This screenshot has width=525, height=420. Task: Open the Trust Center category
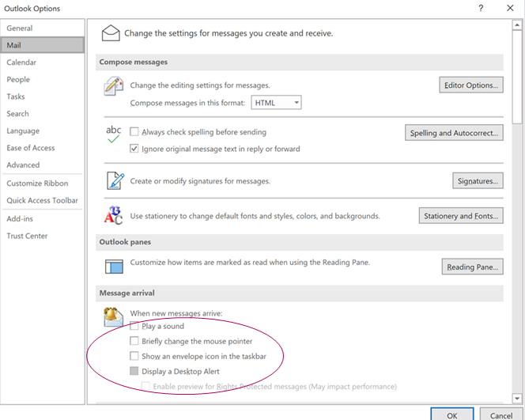click(27, 236)
